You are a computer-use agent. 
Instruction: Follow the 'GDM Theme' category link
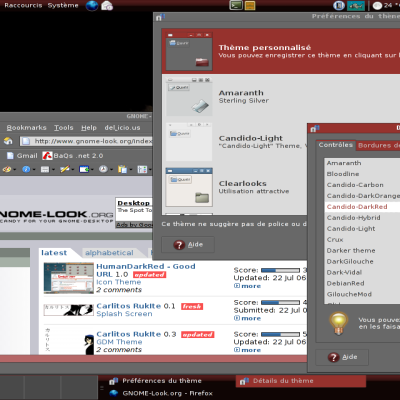(x=119, y=342)
